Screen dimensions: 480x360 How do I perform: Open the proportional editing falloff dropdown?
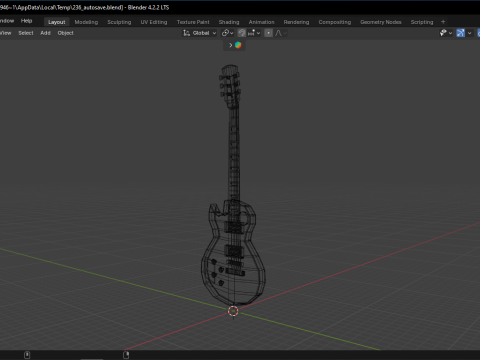pos(281,33)
